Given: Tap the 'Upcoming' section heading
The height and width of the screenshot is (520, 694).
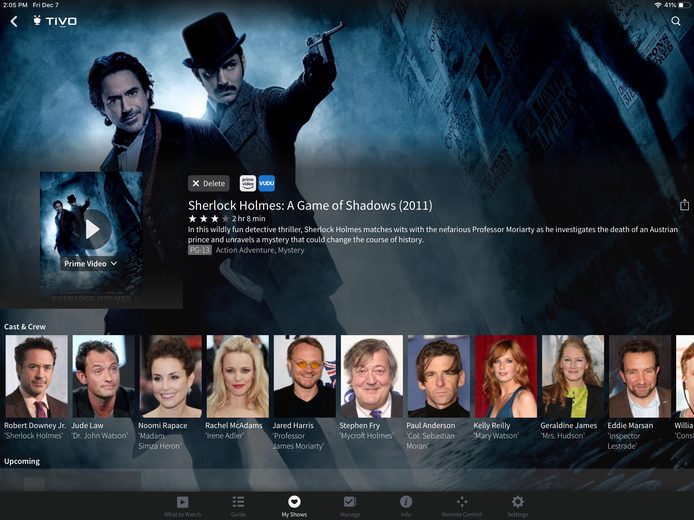Looking at the screenshot, I should (x=22, y=461).
